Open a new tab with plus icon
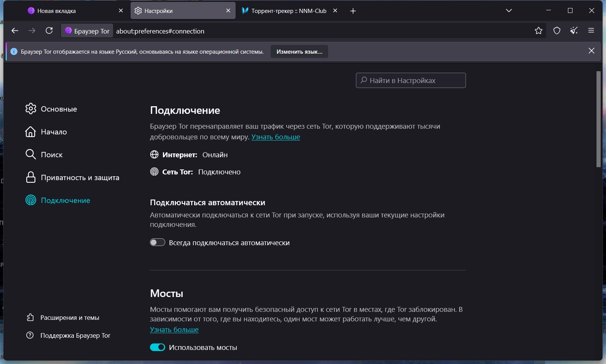606x364 pixels. (353, 11)
